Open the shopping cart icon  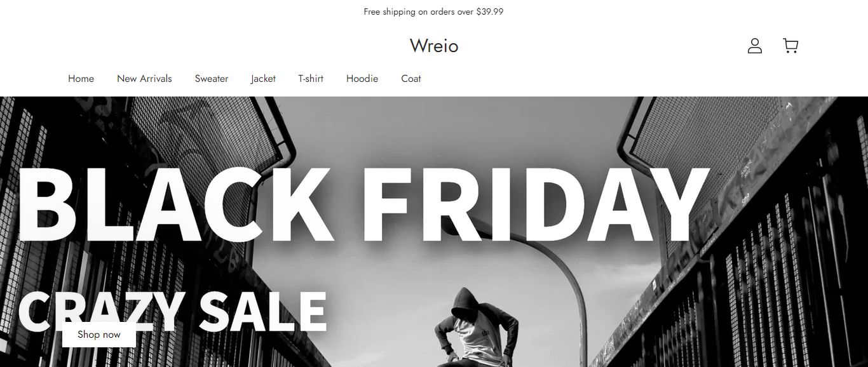[790, 46]
